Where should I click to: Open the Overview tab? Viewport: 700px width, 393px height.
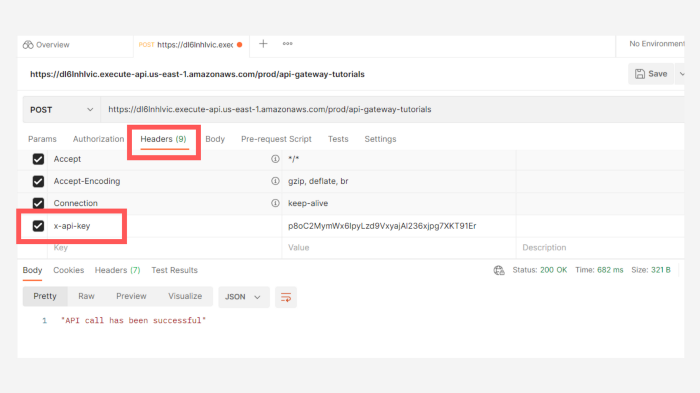pyautogui.click(x=46, y=45)
